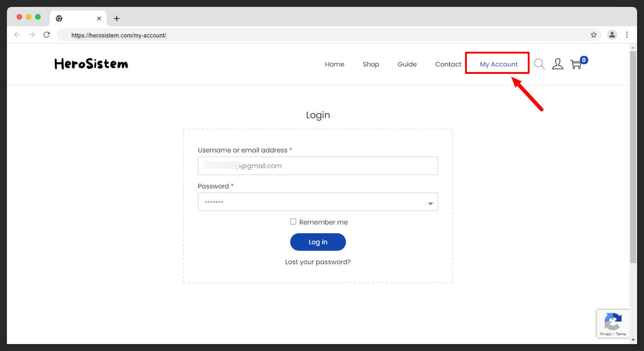Open the shopping cart icon

(576, 65)
